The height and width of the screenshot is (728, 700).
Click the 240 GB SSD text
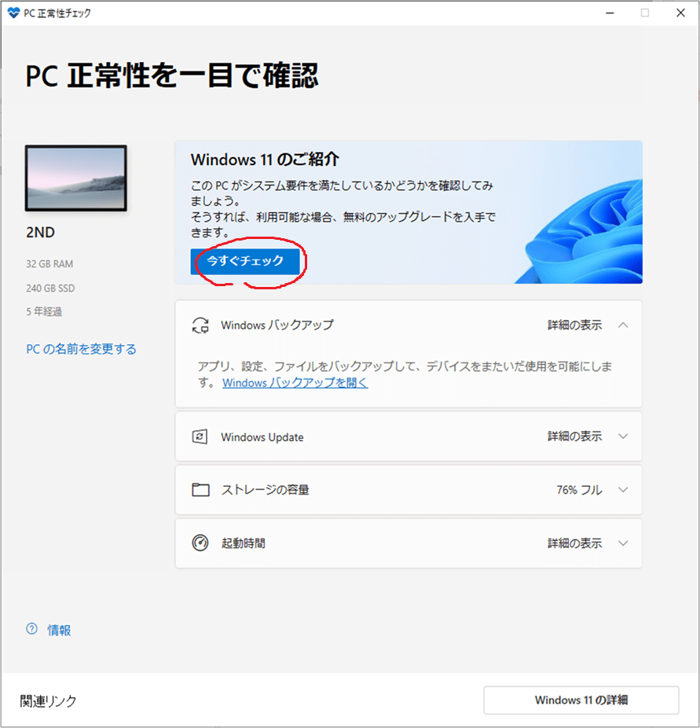click(x=50, y=288)
